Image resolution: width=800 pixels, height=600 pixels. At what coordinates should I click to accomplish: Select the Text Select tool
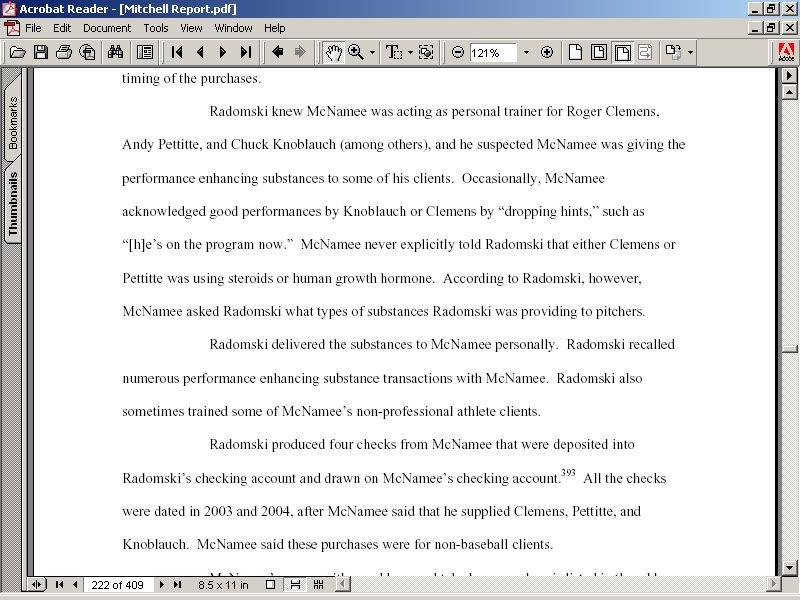[x=393, y=52]
